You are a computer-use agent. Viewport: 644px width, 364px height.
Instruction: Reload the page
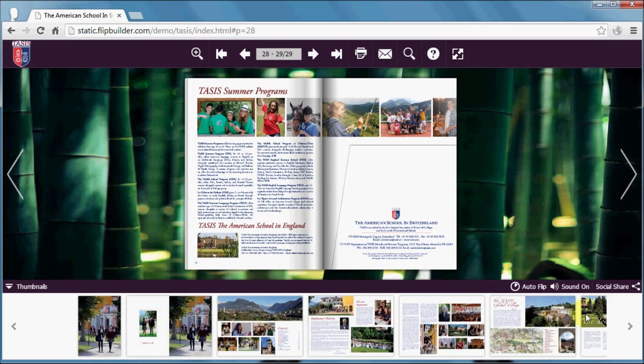[x=40, y=30]
